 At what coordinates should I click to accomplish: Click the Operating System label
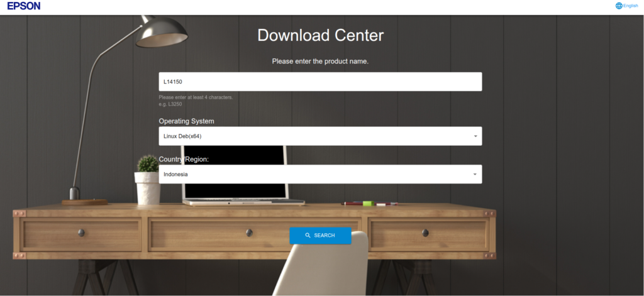click(x=186, y=121)
